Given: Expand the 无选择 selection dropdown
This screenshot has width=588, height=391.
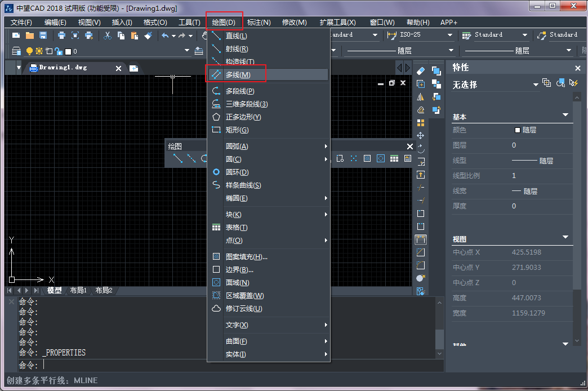Looking at the screenshot, I should click(x=536, y=85).
